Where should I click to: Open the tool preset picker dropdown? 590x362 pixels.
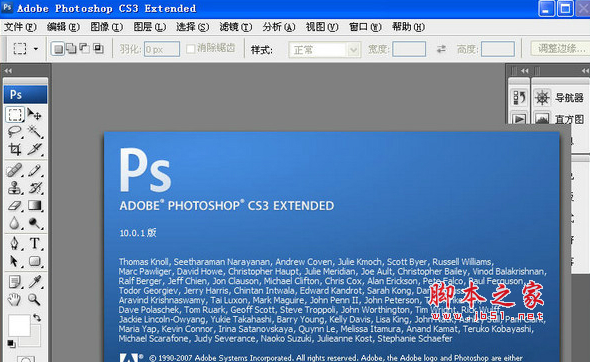pyautogui.click(x=36, y=49)
